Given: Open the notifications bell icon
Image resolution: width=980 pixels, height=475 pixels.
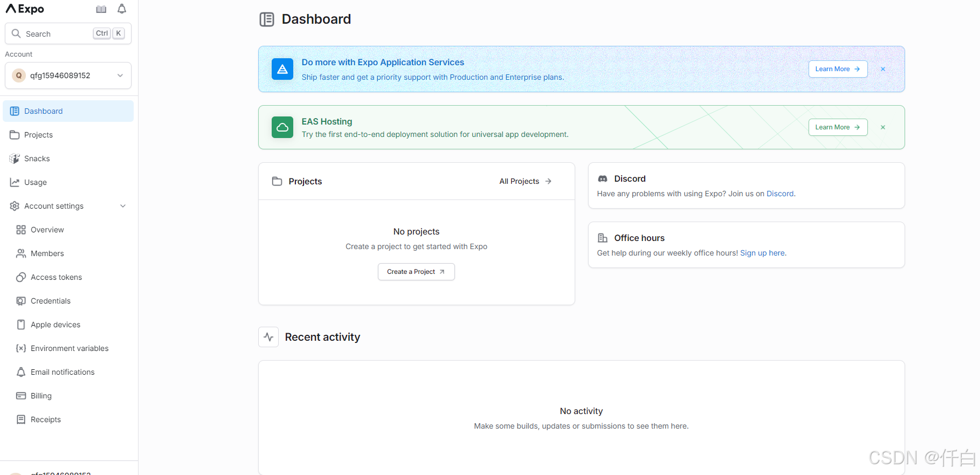Looking at the screenshot, I should coord(122,9).
